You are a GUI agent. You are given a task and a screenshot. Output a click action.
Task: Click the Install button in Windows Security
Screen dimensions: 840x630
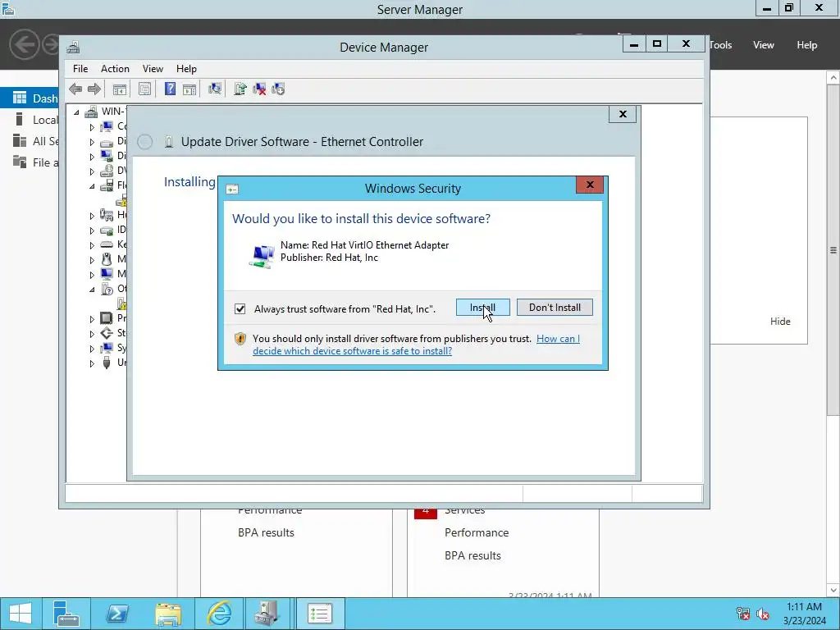pos(482,308)
